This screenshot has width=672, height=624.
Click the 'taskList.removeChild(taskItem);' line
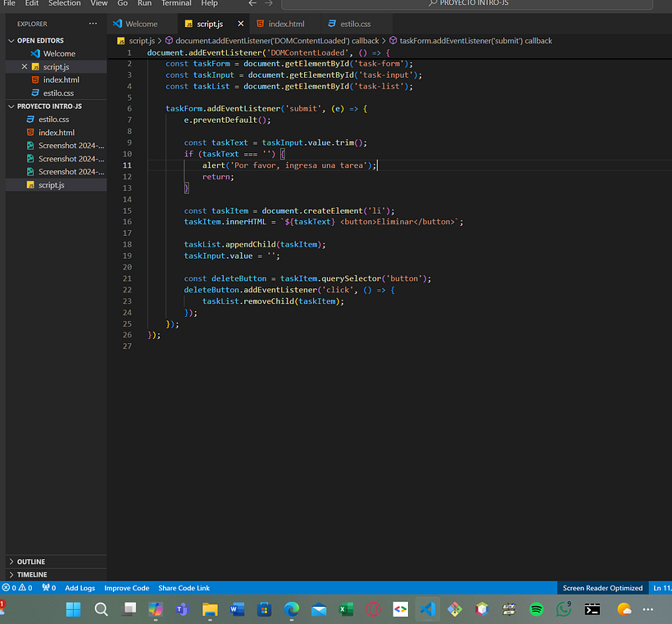click(273, 301)
